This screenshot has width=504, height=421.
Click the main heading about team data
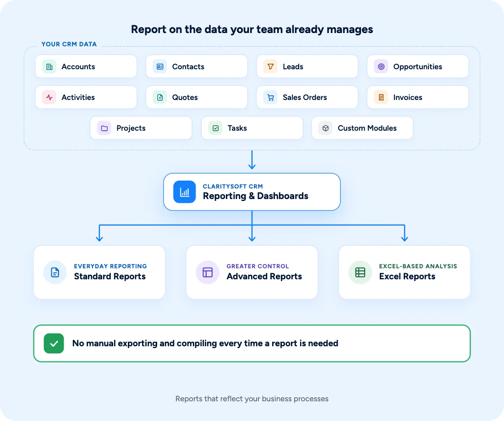tap(252, 29)
